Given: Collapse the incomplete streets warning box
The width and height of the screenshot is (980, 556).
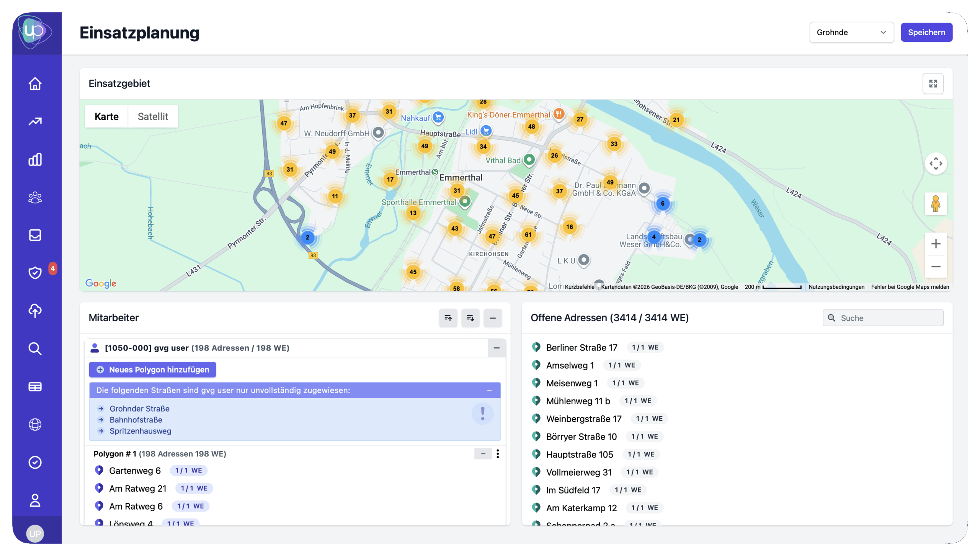Looking at the screenshot, I should click(489, 390).
